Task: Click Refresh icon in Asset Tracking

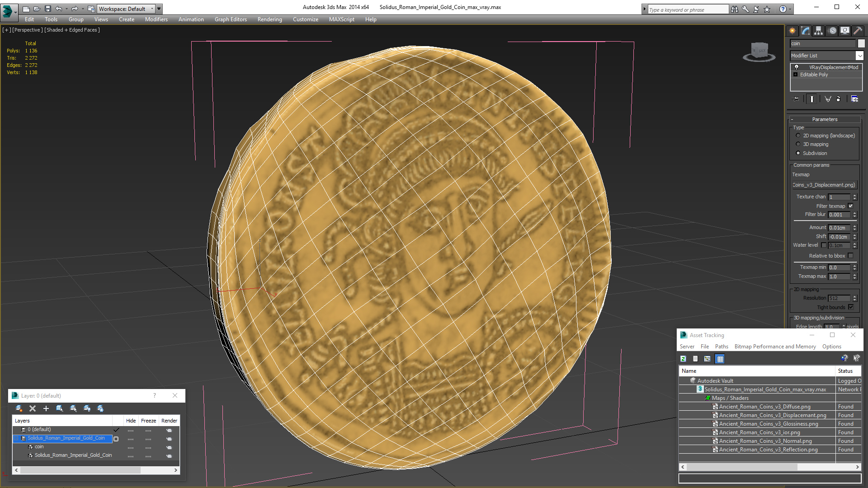Action: point(683,359)
